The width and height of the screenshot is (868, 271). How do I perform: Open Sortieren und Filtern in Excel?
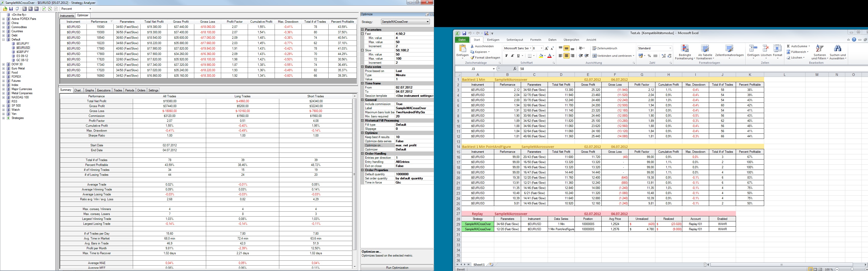tap(819, 52)
